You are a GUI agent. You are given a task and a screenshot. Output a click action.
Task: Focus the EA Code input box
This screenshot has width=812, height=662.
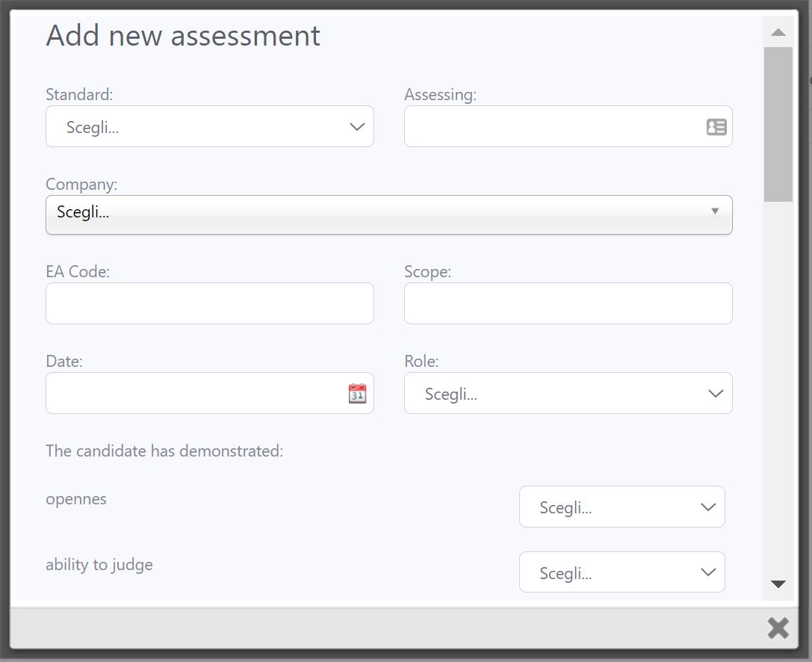click(209, 304)
